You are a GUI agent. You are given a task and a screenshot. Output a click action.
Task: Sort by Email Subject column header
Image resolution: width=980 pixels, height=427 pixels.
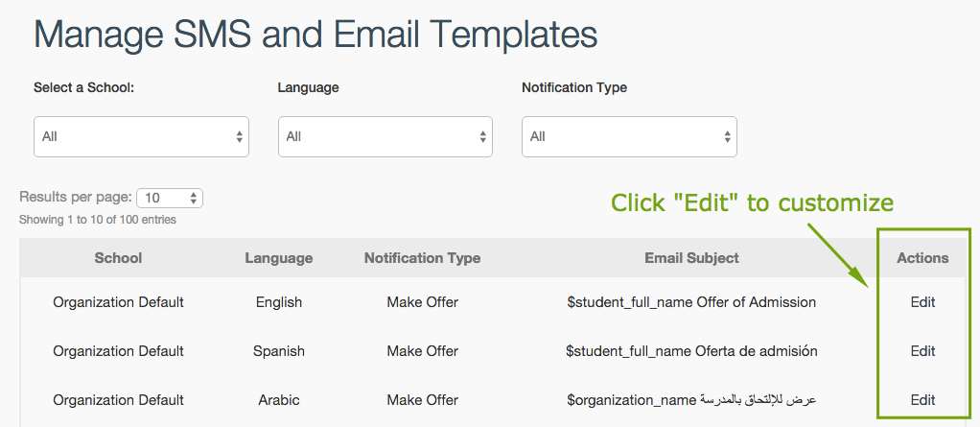click(692, 257)
